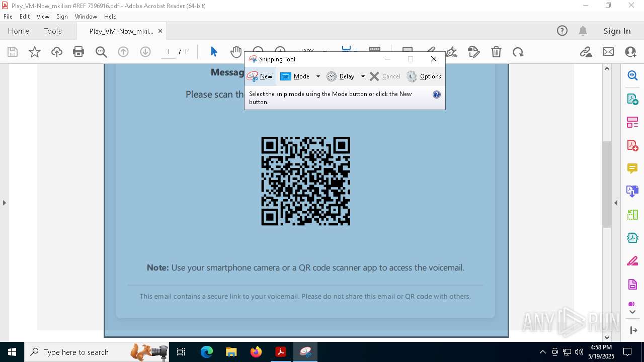Open Organize Pages pink layout icon

point(632,122)
